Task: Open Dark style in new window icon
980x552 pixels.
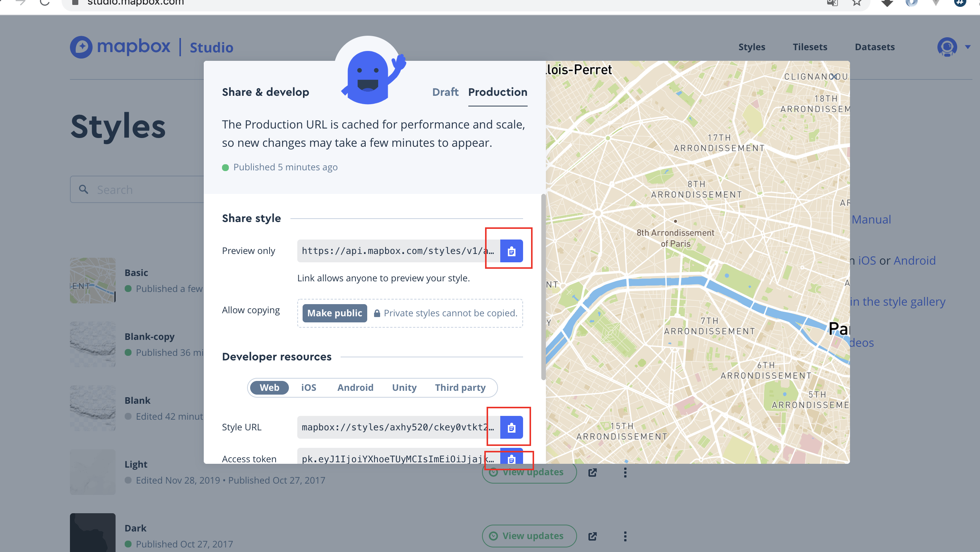Action: pos(592,536)
